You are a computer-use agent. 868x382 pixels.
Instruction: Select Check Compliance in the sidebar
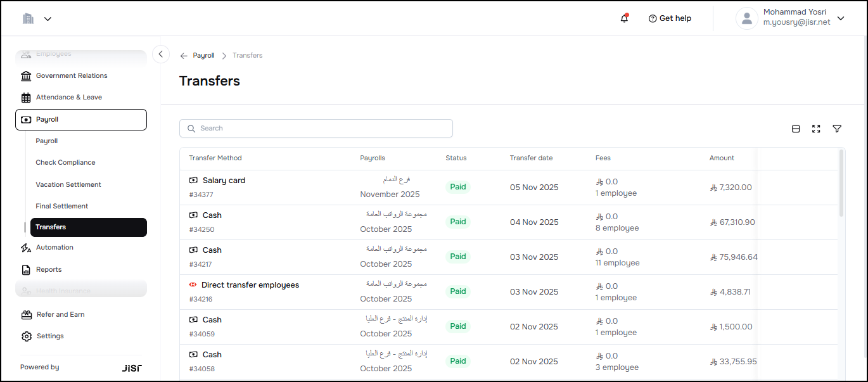coord(65,162)
